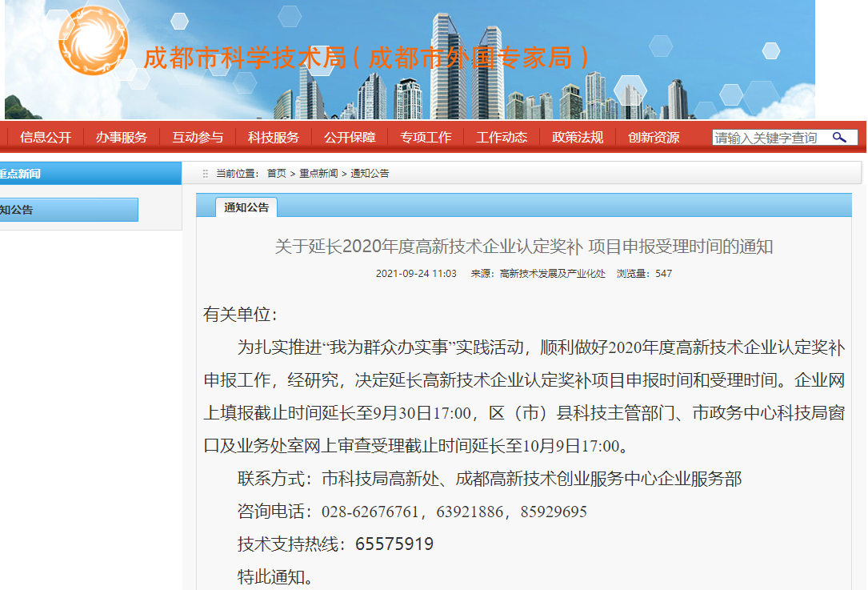Open the 信息公开 menu

pos(46,138)
